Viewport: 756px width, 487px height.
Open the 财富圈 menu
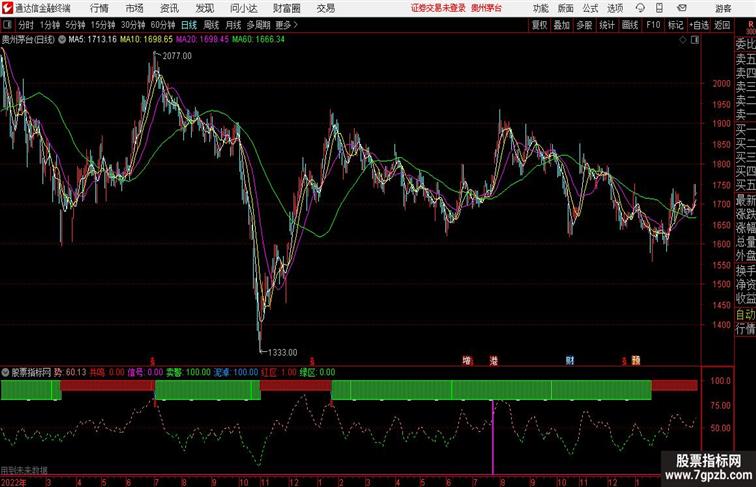287,8
